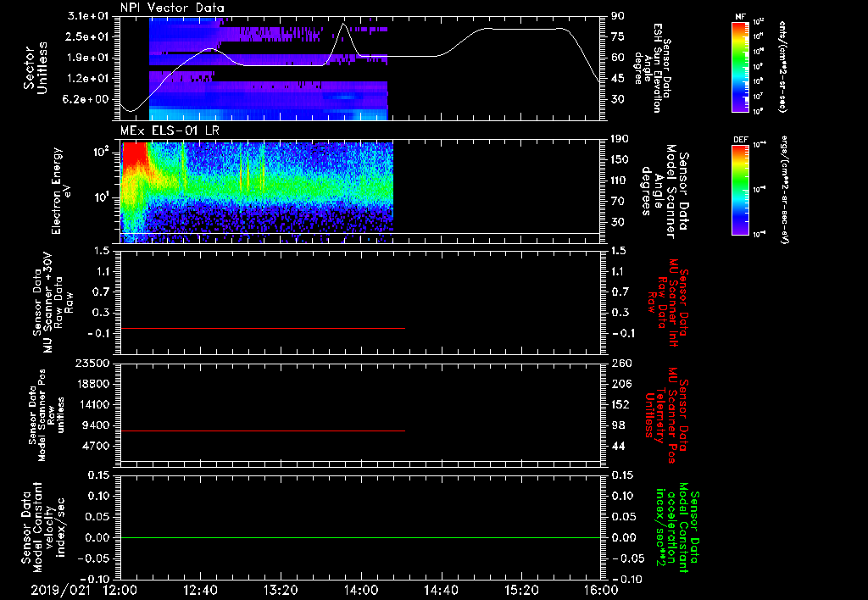This screenshot has width=868, height=600.
Task: Click the "MU Scanner +30V Raw Data" axis label
Action: [x=53, y=303]
